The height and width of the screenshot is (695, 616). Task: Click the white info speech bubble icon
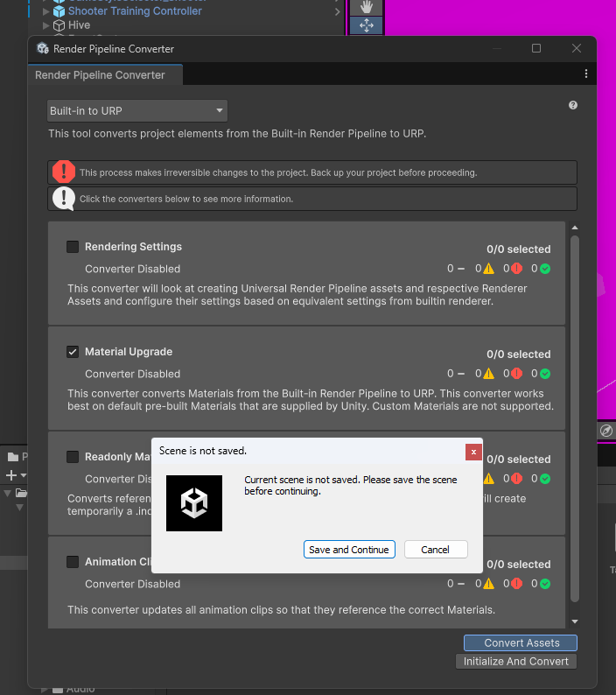click(64, 199)
